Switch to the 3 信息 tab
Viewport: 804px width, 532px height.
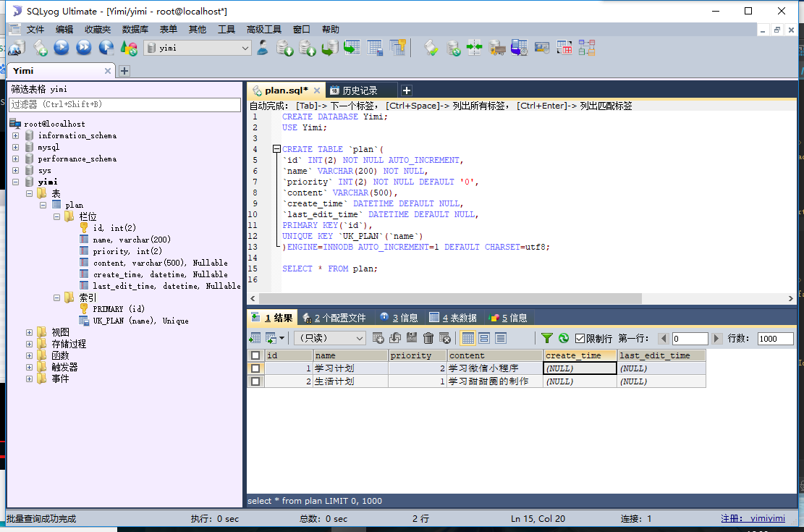(399, 318)
